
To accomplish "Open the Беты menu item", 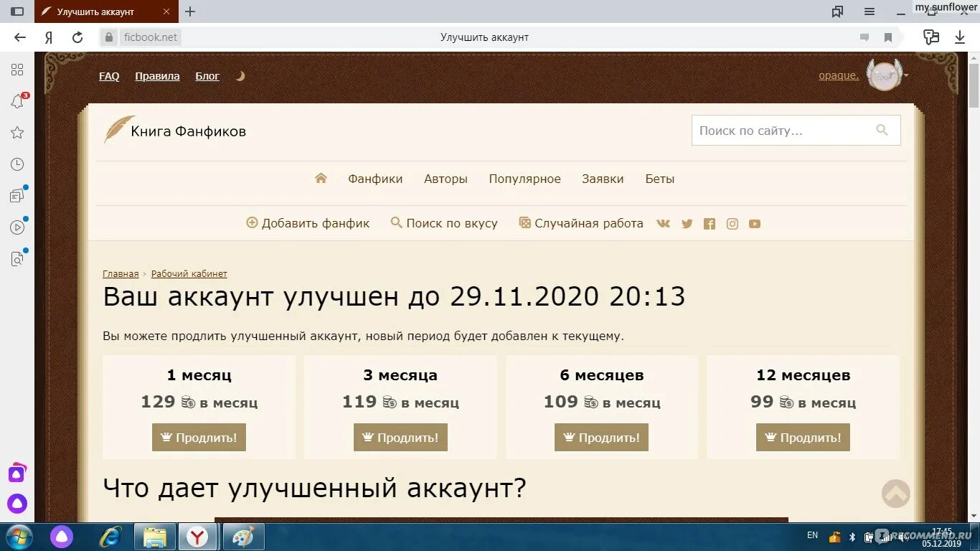I will [660, 179].
